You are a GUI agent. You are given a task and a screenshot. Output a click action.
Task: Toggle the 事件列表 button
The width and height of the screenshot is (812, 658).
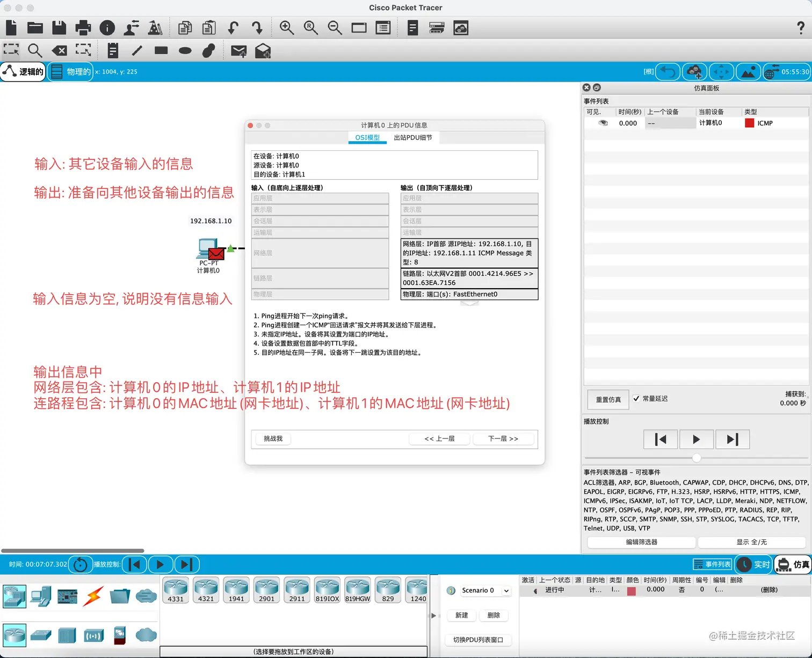712,564
